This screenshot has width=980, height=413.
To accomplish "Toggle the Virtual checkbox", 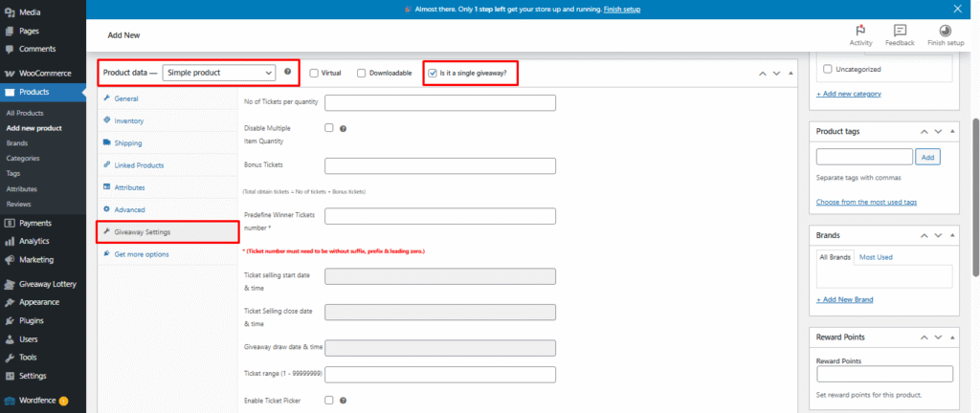I will [x=314, y=73].
